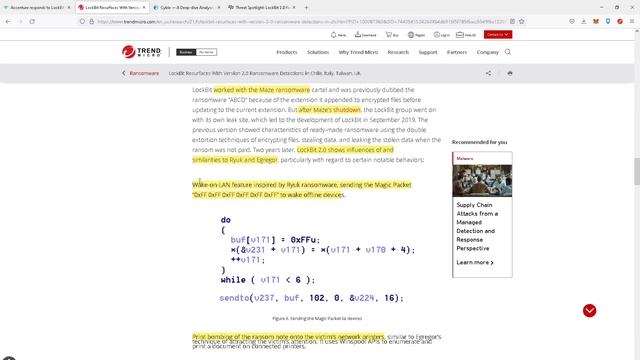The width and height of the screenshot is (640, 360).
Task: Click the Trend Micro logo
Action: tap(141, 52)
